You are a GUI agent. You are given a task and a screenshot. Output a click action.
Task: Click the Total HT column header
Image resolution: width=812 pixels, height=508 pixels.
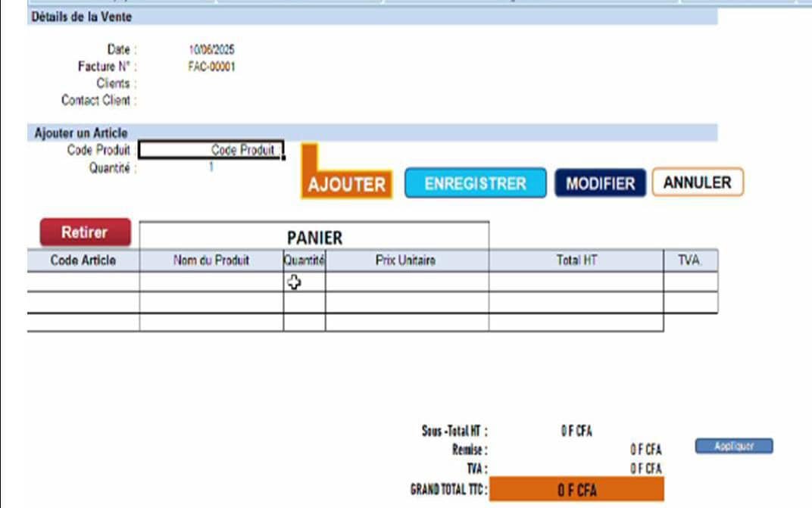click(576, 260)
